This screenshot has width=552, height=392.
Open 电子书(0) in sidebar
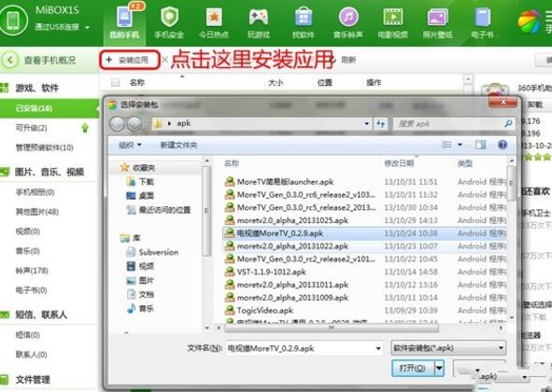click(x=31, y=290)
